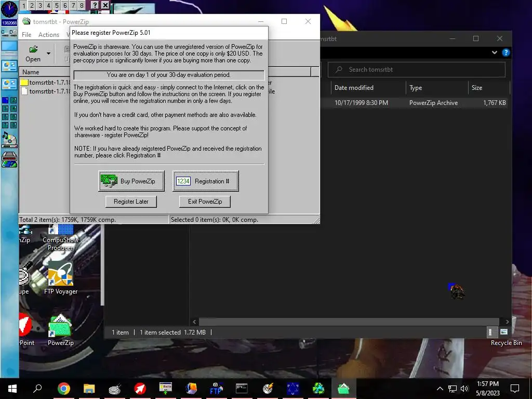Show hidden system tray icons

tap(440, 389)
